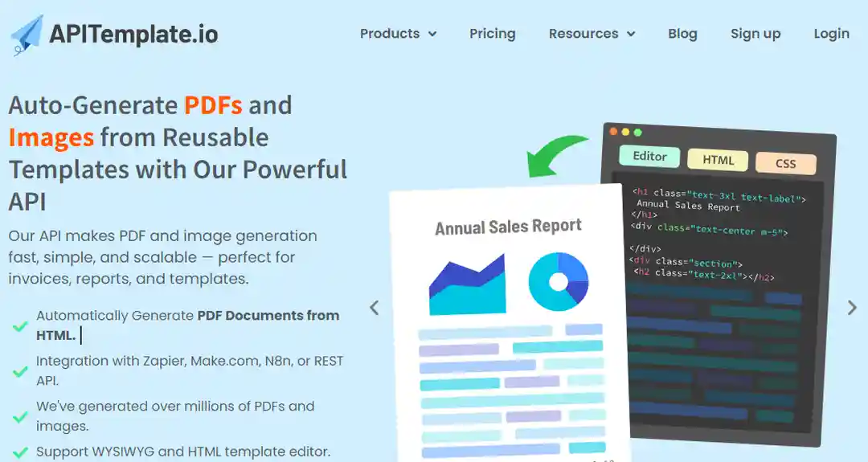
Task: Show next slide with right carousel arrow
Action: point(852,308)
